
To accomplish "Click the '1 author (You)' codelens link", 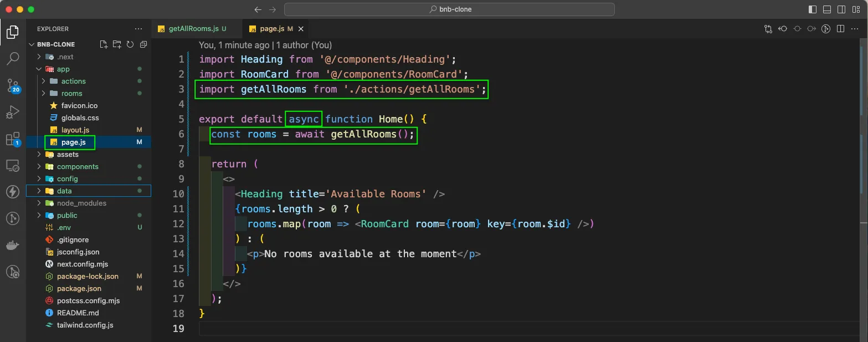I will (304, 45).
